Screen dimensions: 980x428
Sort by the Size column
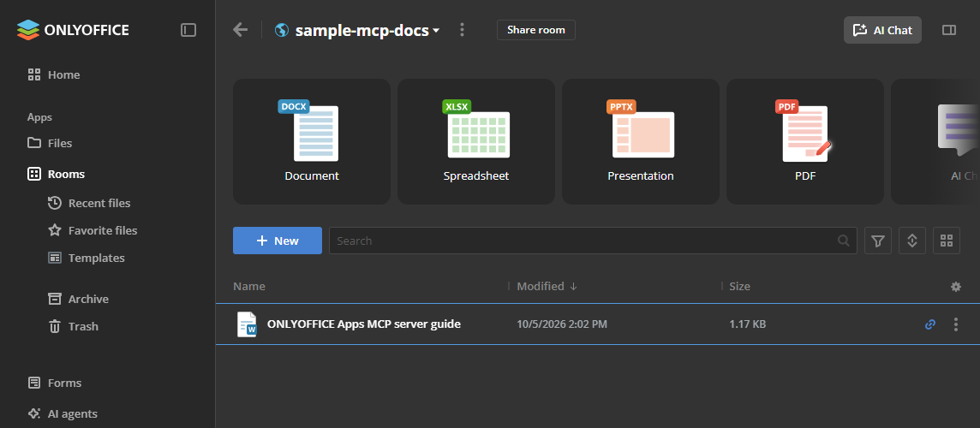[x=739, y=286]
